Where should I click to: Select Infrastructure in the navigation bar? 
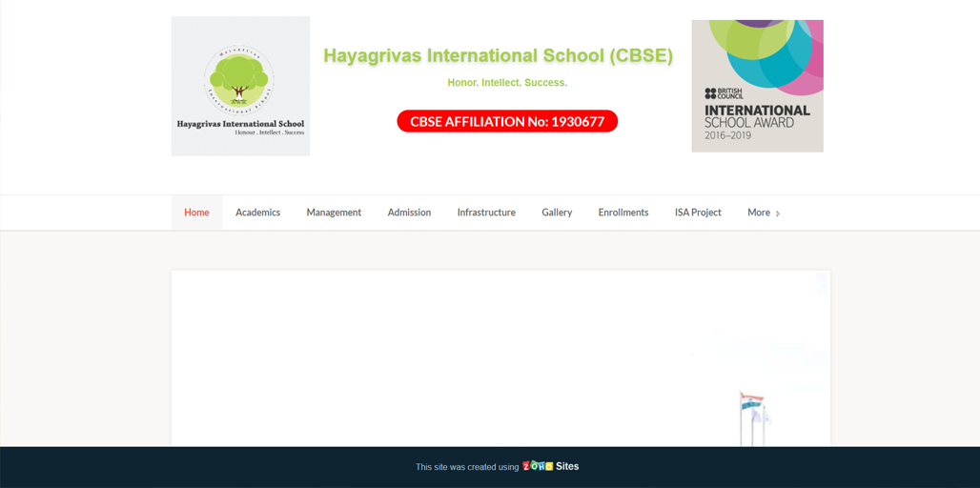click(x=486, y=213)
